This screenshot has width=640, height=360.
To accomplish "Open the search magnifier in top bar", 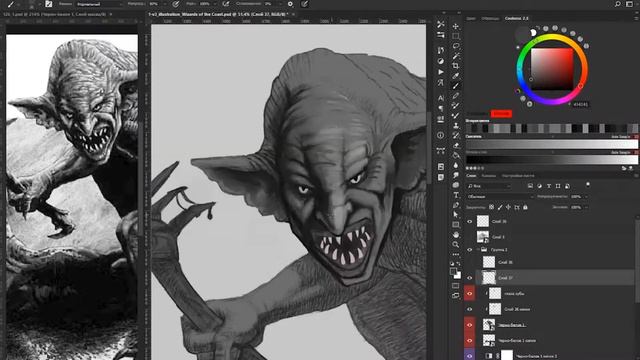I will coord(618,4).
